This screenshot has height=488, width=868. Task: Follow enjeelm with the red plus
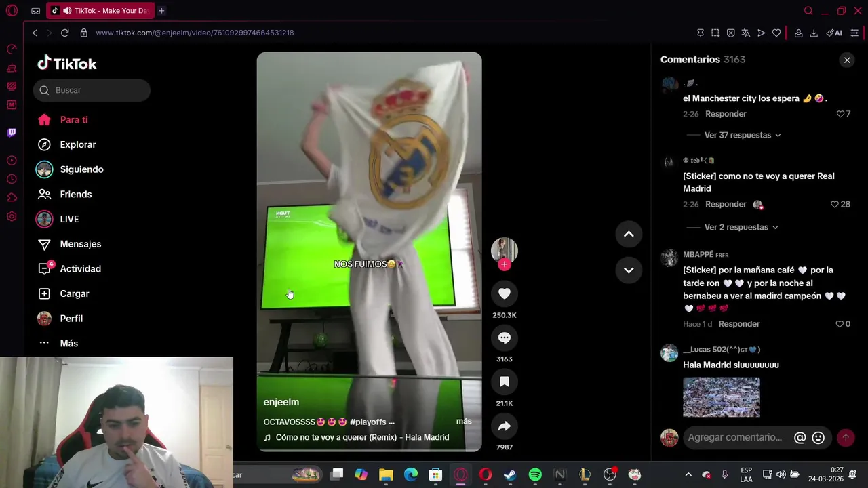click(505, 265)
